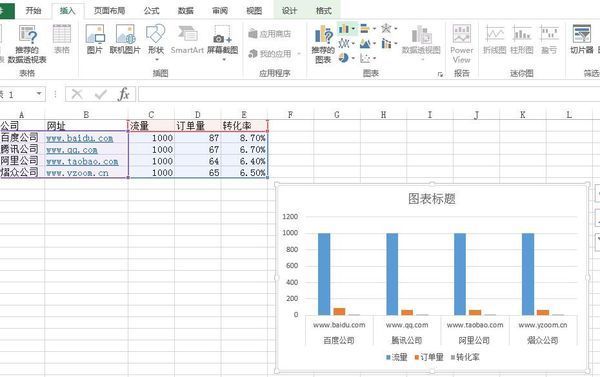Open Recommended Charts (推荐的图表)
This screenshot has height=377, width=600.
323,44
